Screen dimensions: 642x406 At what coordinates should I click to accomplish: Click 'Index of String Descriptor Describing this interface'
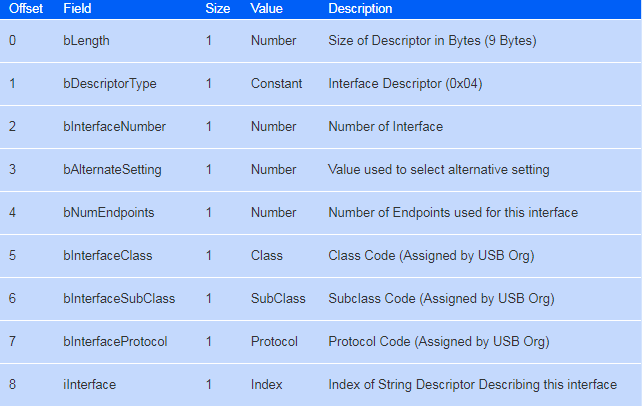[472, 385]
